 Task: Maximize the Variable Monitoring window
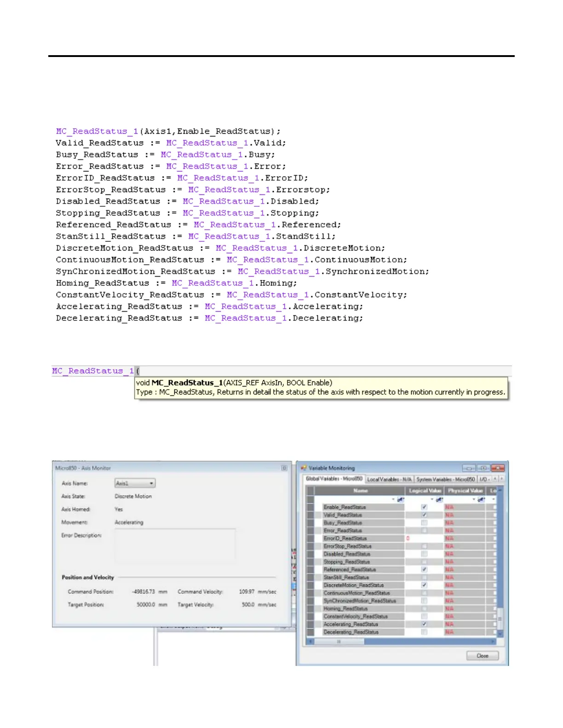point(483,468)
